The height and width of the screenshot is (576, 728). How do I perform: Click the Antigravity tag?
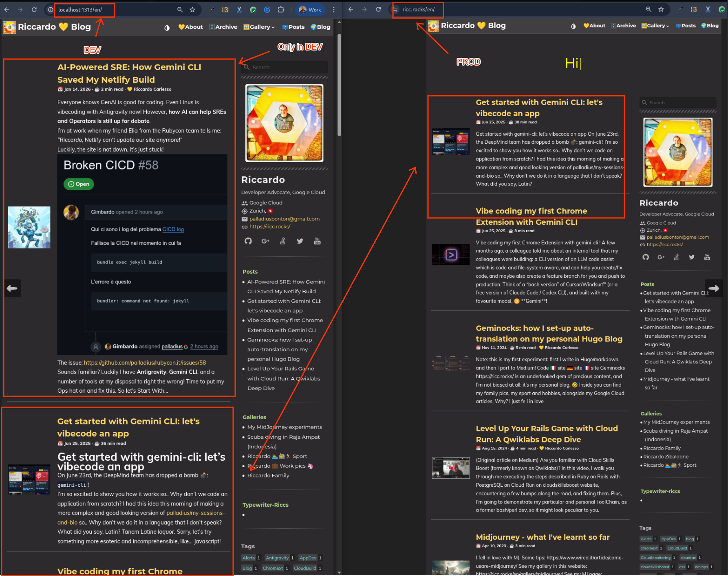[277, 558]
